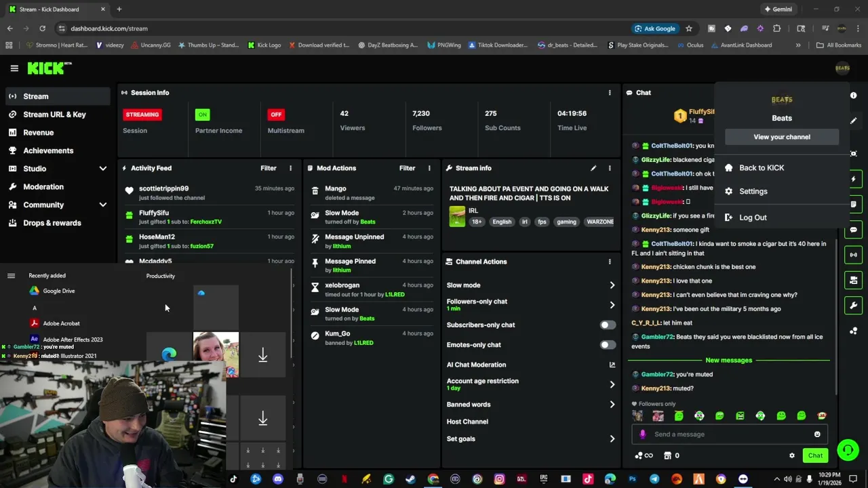The width and height of the screenshot is (868, 488).
Task: Click the KICK logo
Action: [x=49, y=68]
